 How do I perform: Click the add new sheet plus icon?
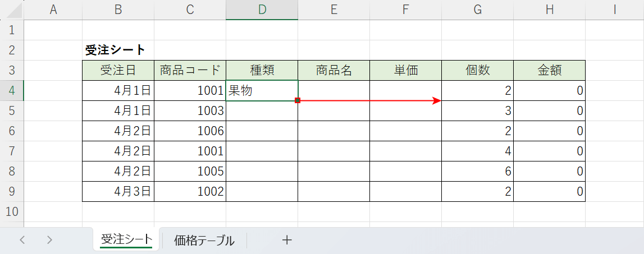[x=287, y=240]
